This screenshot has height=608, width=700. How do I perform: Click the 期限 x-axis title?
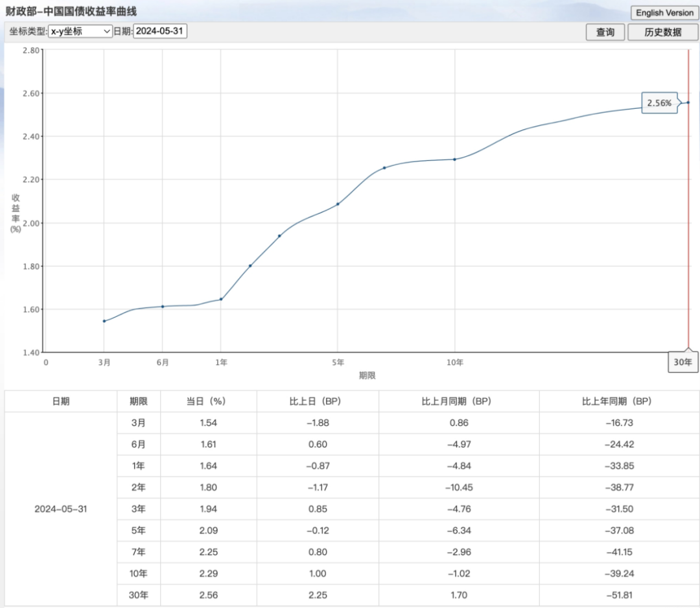[x=367, y=375]
